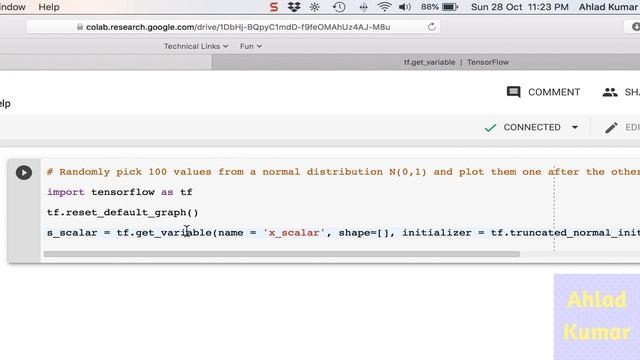This screenshot has height=360, width=640.
Task: Click the share people icon
Action: [610, 92]
